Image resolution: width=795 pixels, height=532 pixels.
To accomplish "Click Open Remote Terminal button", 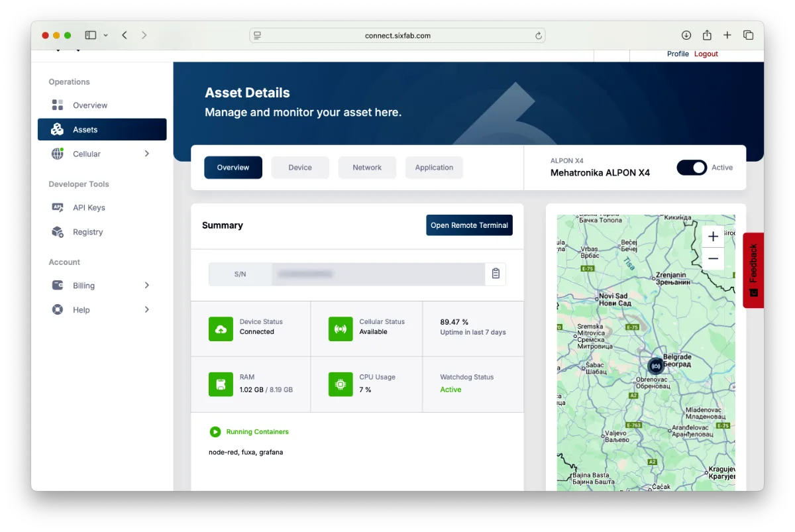I will coord(469,225).
